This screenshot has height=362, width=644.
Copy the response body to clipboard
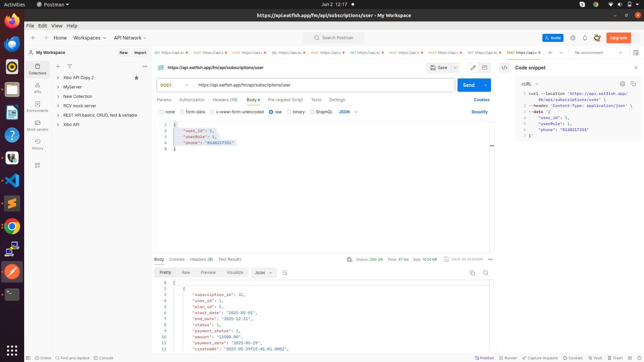472,273
